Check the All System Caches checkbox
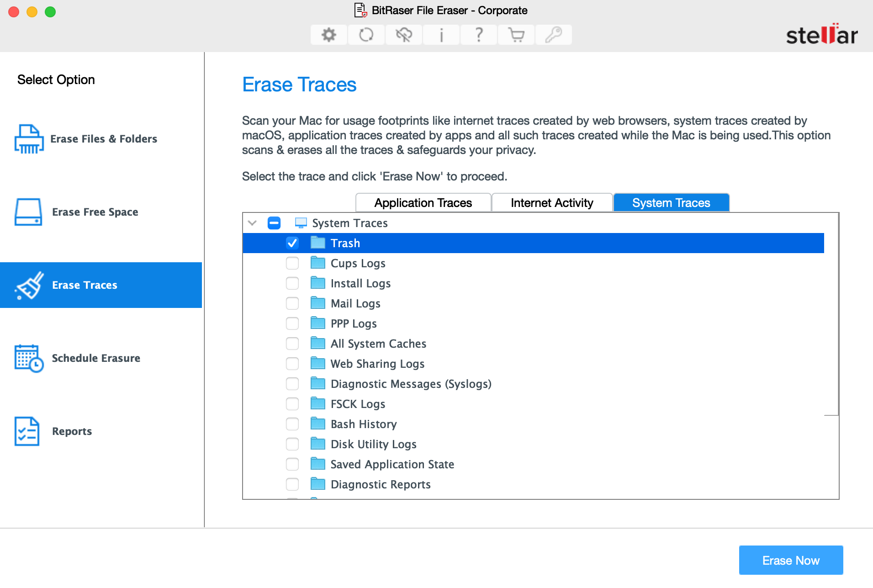873x588 pixels. 292,344
